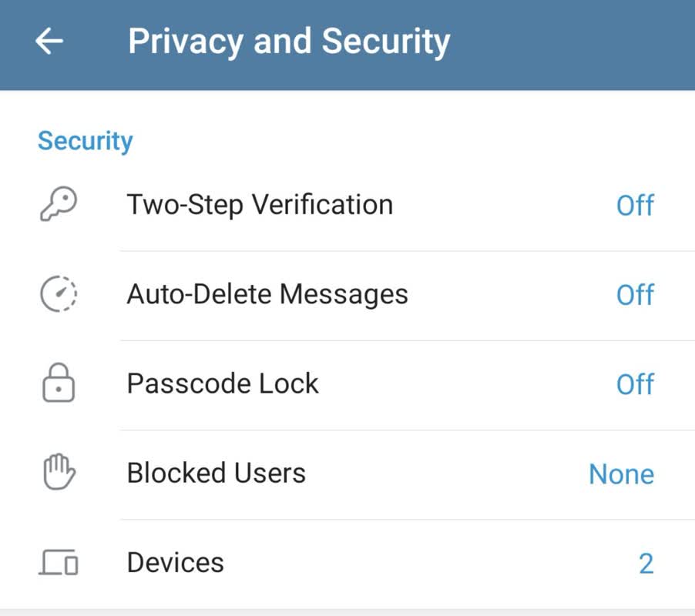
Task: Go back using the arrow icon
Action: 49,42
